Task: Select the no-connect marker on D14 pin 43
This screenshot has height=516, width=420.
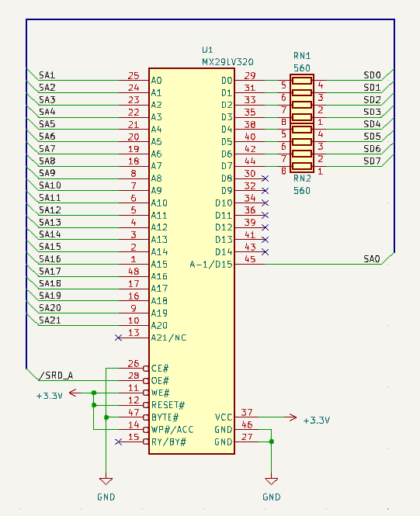Action: [266, 252]
